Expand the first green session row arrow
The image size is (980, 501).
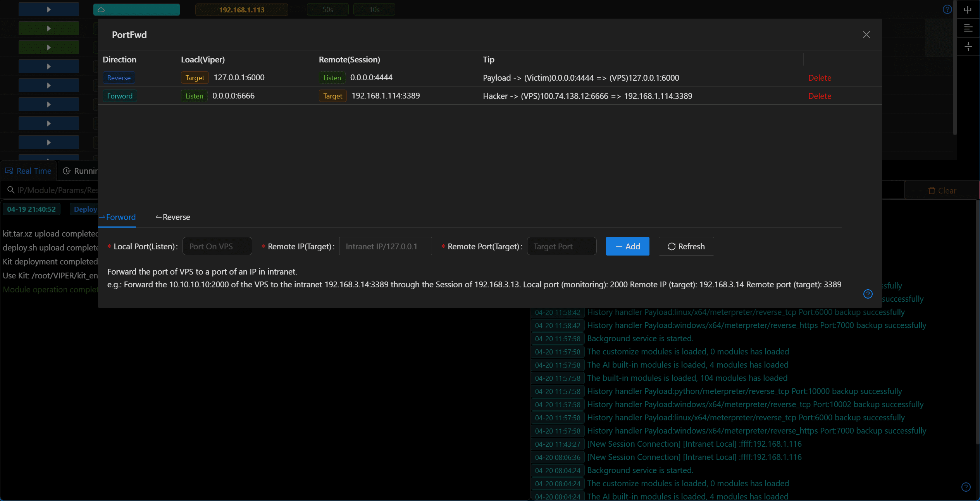pos(48,28)
